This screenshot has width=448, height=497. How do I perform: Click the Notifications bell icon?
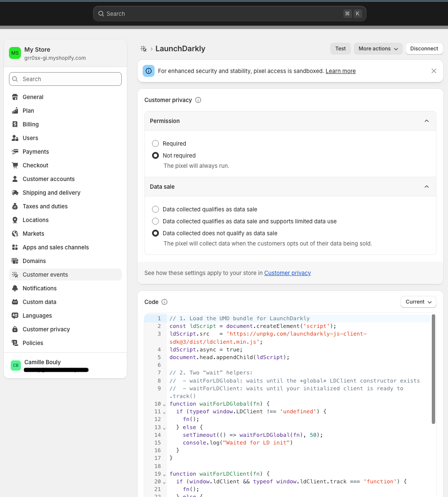coord(15,288)
